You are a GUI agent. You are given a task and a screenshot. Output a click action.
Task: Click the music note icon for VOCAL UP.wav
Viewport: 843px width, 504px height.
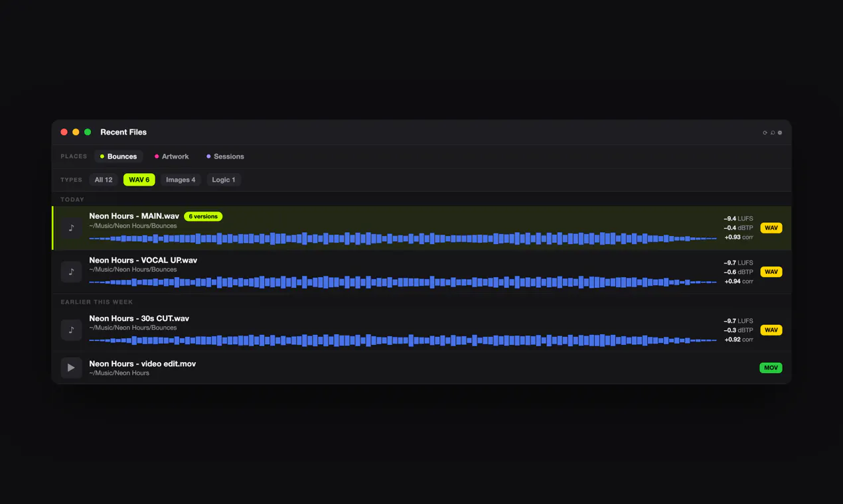[71, 272]
